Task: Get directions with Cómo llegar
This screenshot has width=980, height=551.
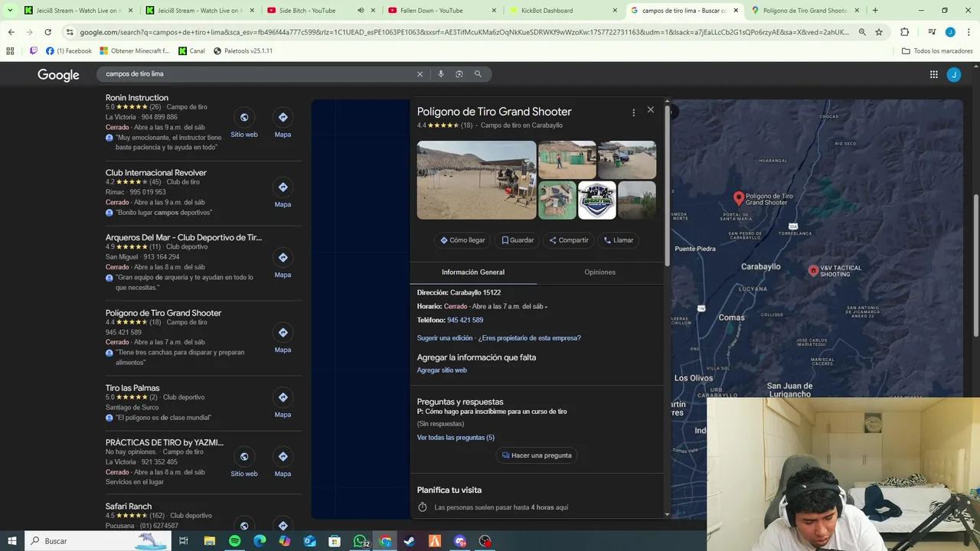Action: [462, 240]
